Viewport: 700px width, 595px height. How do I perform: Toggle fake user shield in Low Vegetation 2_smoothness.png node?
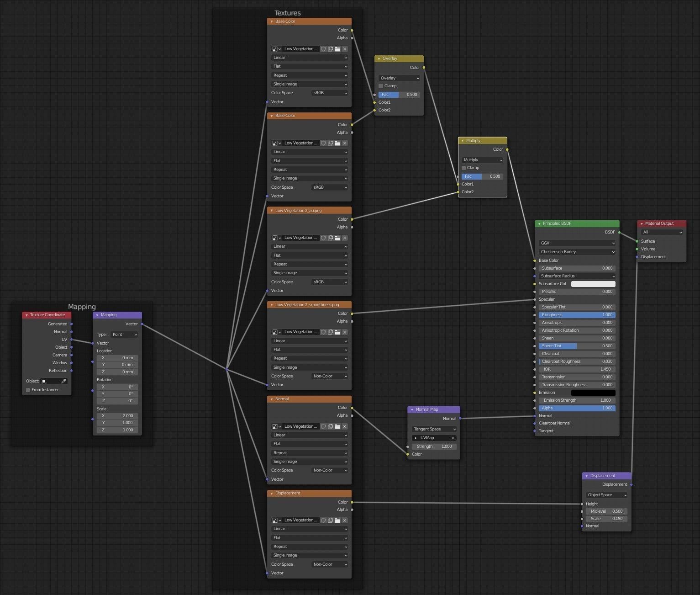(323, 332)
